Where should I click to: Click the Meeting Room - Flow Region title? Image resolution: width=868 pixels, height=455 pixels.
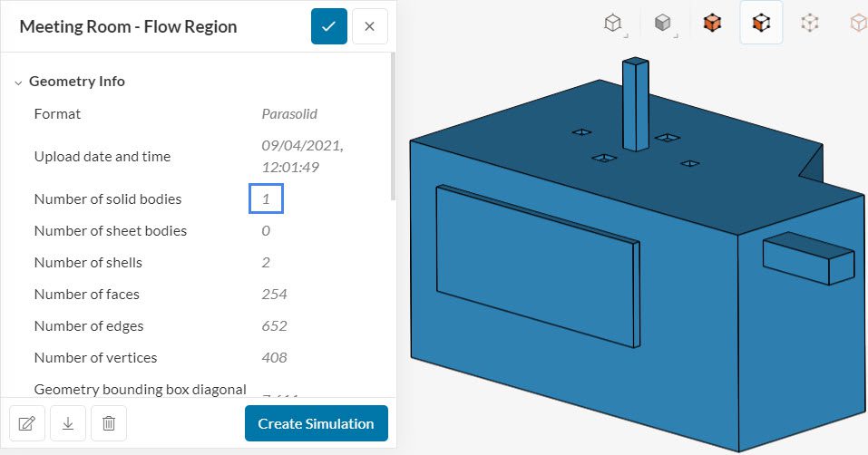[128, 26]
